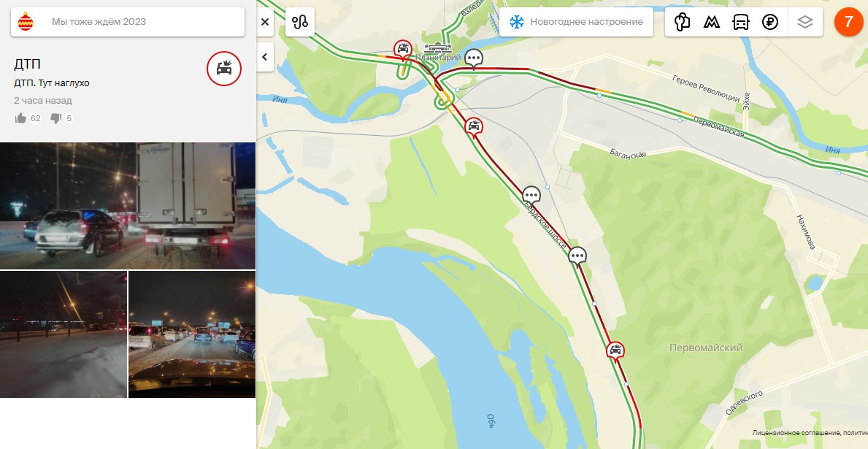
Task: Toggle the traffic light jams icon
Action: 682,22
